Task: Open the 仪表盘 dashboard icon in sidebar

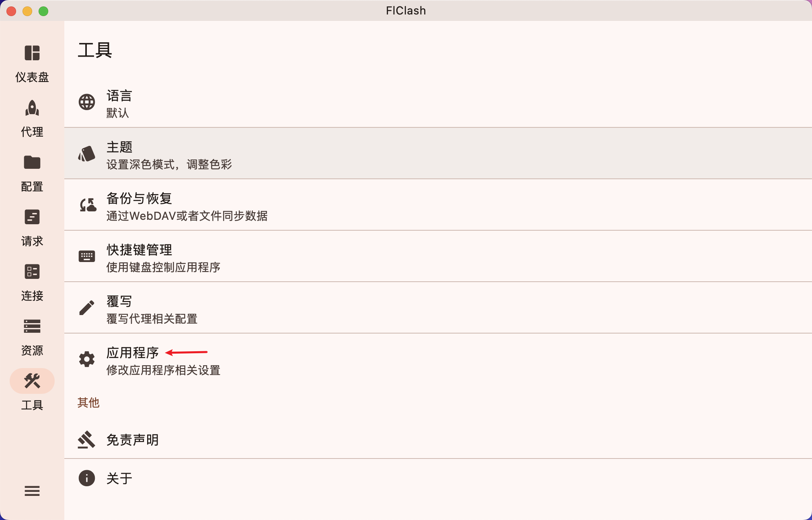Action: 32,53
